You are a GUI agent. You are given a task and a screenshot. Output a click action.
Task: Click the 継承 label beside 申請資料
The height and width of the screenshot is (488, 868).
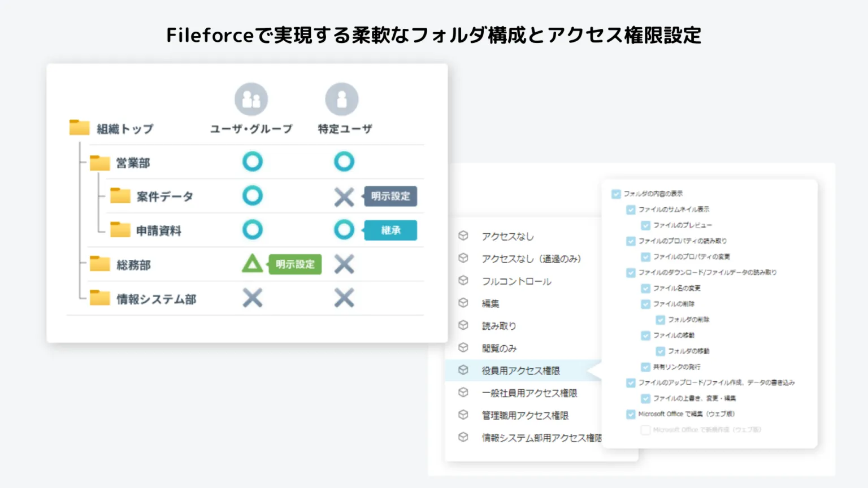click(390, 230)
